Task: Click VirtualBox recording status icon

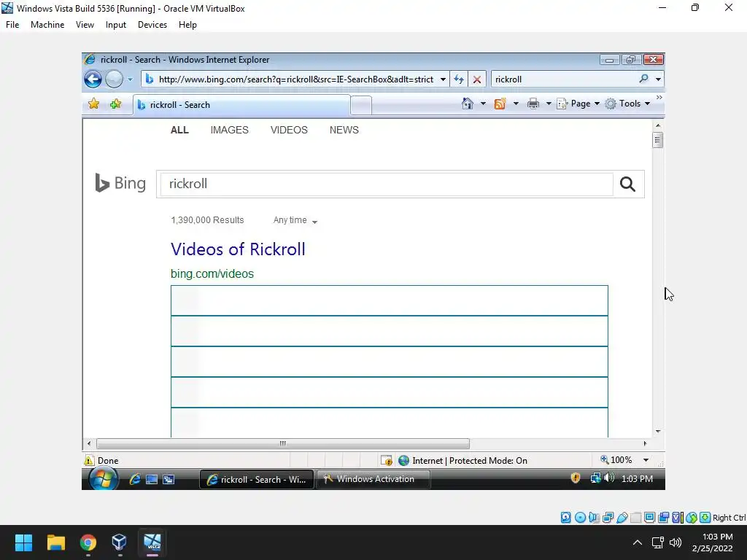Action: point(663,518)
